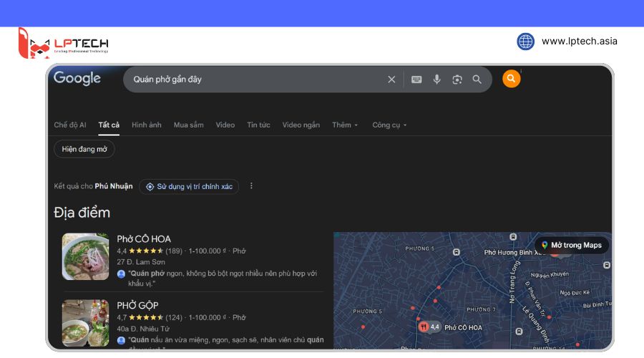Viewport: 644px width, 358px height.
Task: Click the address 27 Đ. Lam Sơn
Action: pos(141,262)
